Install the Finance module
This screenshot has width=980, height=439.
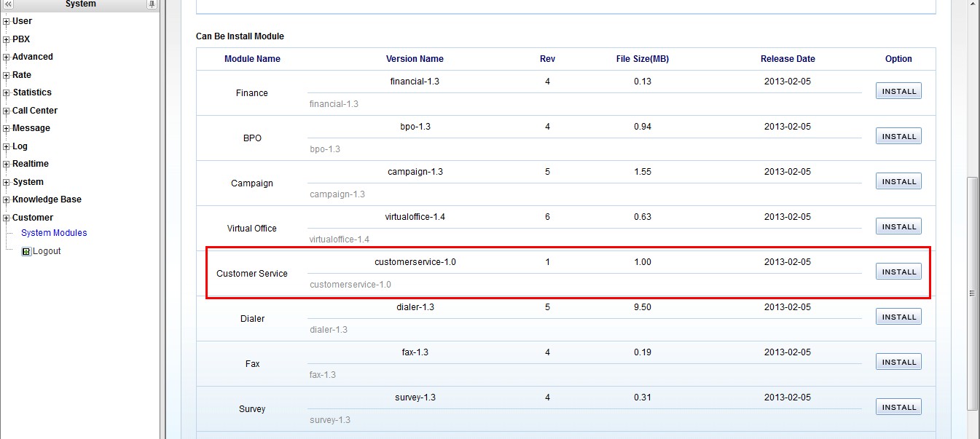[x=898, y=91]
